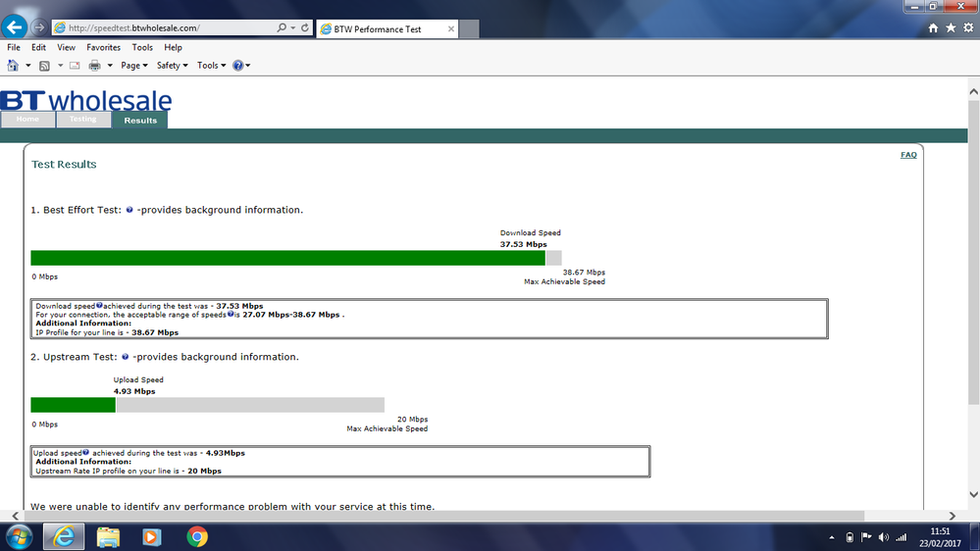The image size is (980, 551).
Task: Open the View menu
Action: 67,47
